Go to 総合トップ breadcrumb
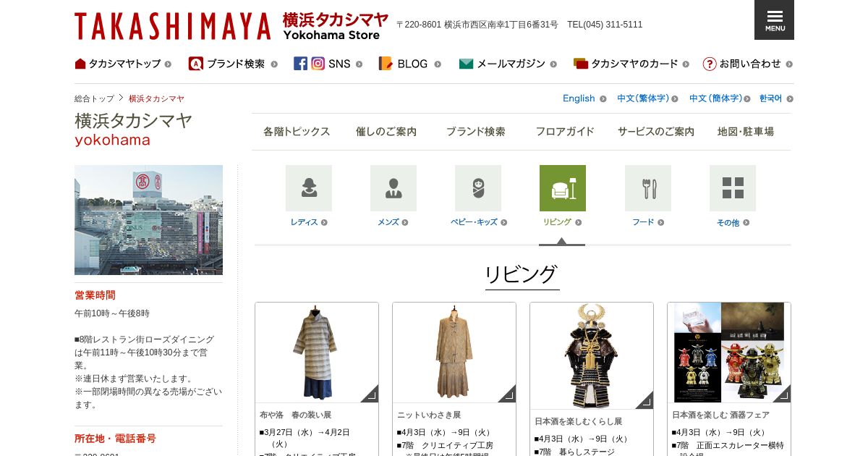This screenshot has width=868, height=456. [x=94, y=98]
